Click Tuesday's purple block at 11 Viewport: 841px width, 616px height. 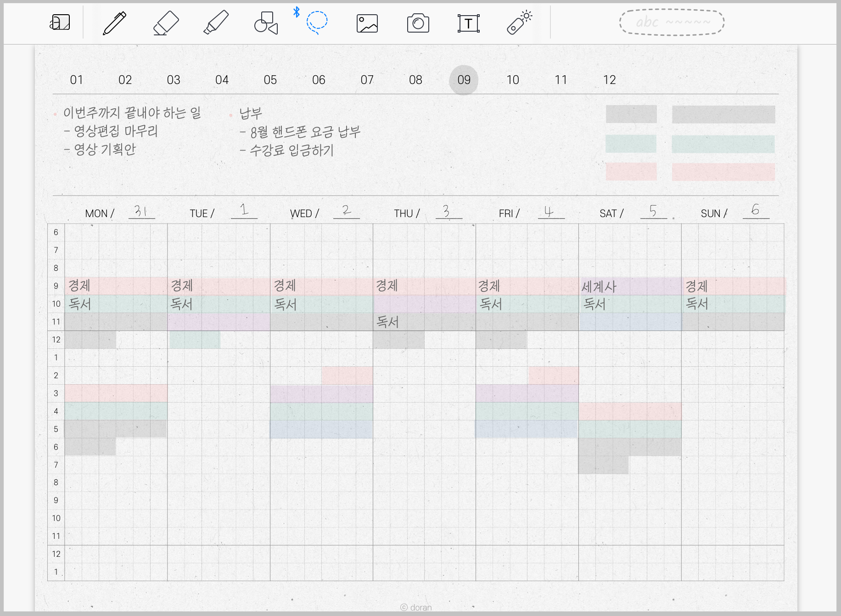tap(219, 322)
